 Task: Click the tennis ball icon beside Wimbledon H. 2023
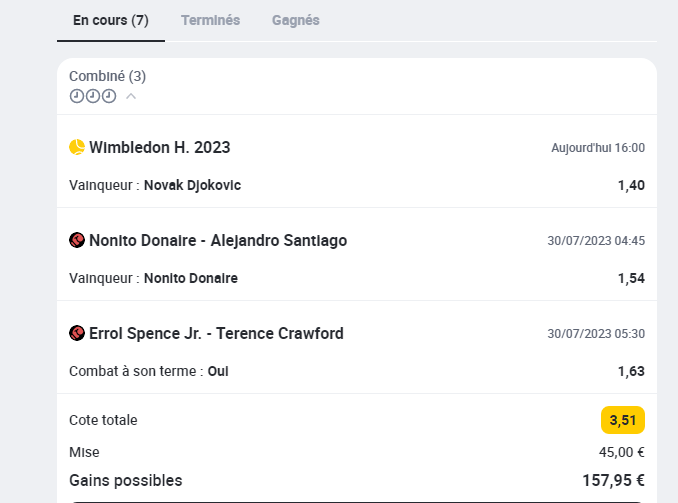(77, 147)
